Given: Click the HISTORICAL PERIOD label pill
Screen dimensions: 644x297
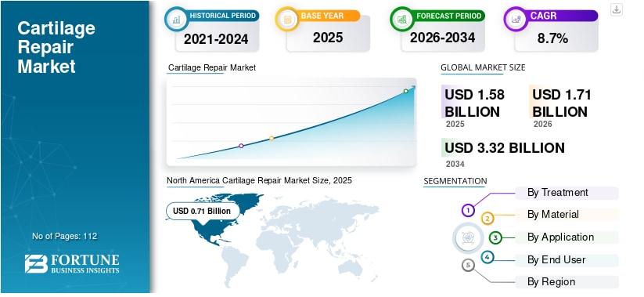Looking at the screenshot, I should 222,16.
